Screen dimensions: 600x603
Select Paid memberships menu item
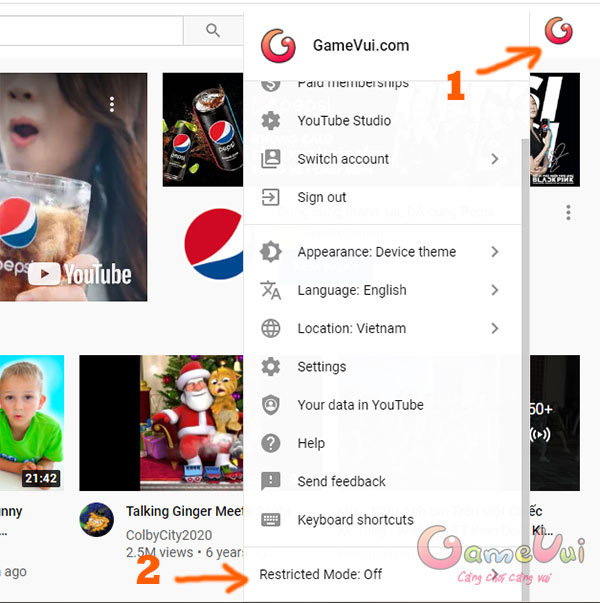pyautogui.click(x=383, y=85)
